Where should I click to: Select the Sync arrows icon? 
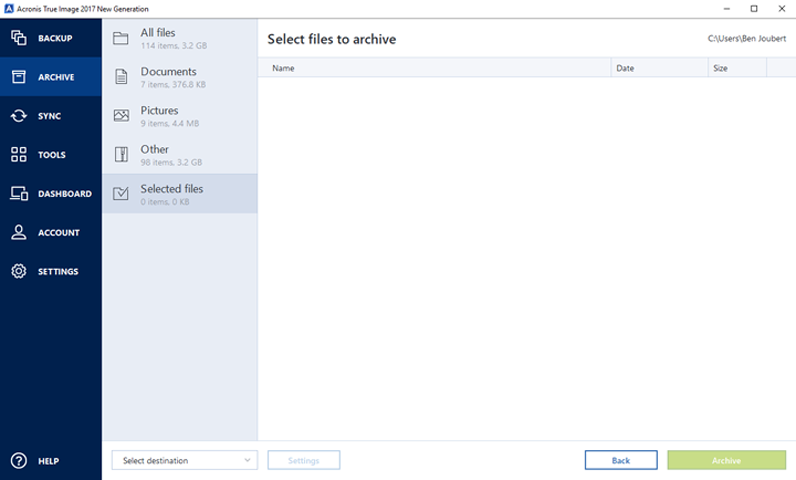click(x=18, y=116)
